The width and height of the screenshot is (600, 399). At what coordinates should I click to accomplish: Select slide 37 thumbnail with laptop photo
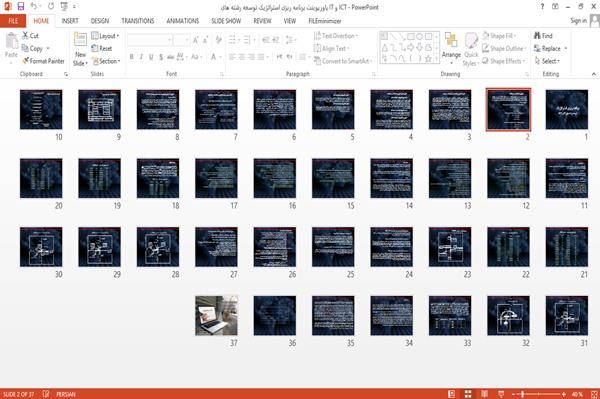coord(216,316)
